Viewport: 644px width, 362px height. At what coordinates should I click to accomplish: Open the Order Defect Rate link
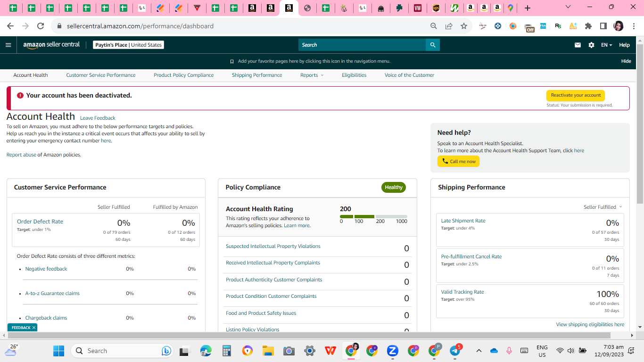pos(40,222)
